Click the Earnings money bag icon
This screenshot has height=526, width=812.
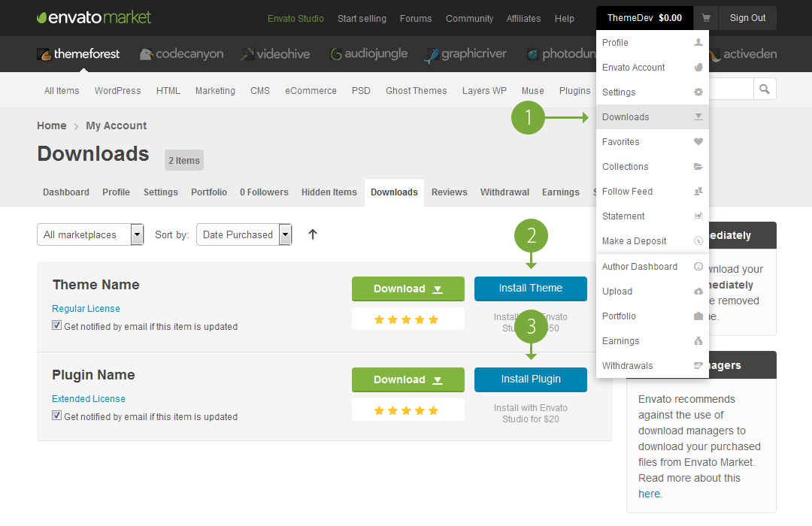(698, 341)
